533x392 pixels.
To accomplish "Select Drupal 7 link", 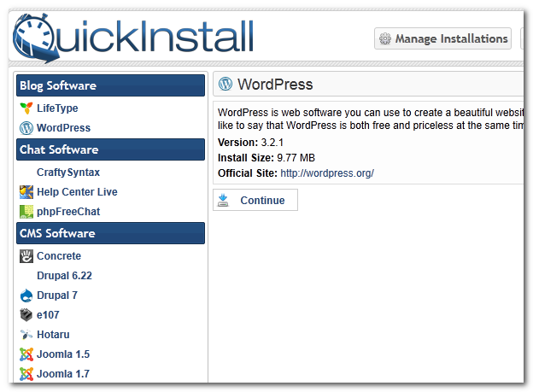I will click(57, 295).
